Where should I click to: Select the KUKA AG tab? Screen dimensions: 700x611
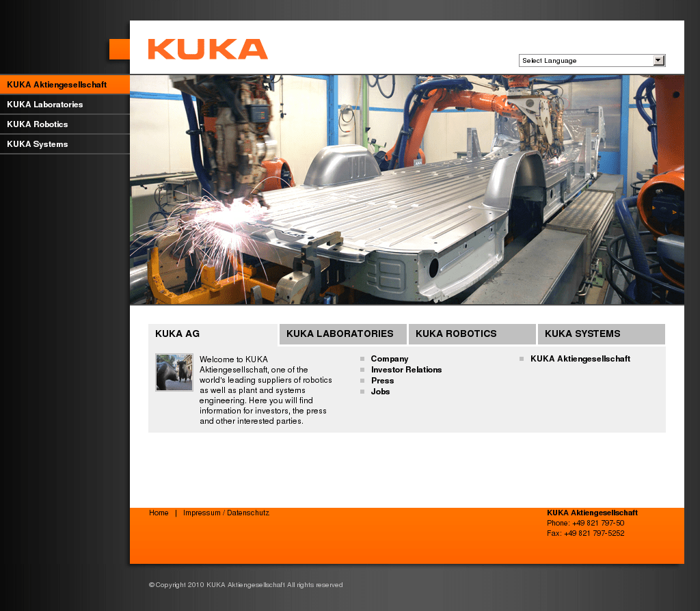(x=178, y=334)
